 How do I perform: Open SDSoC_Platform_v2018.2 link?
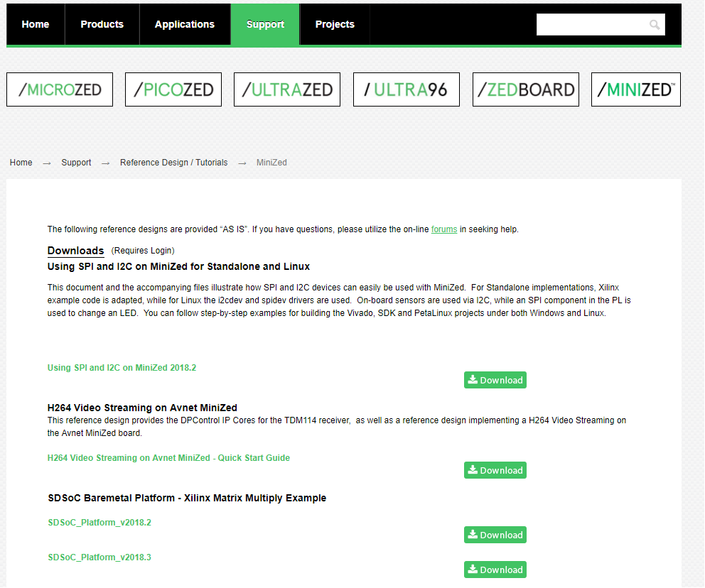[x=99, y=523]
